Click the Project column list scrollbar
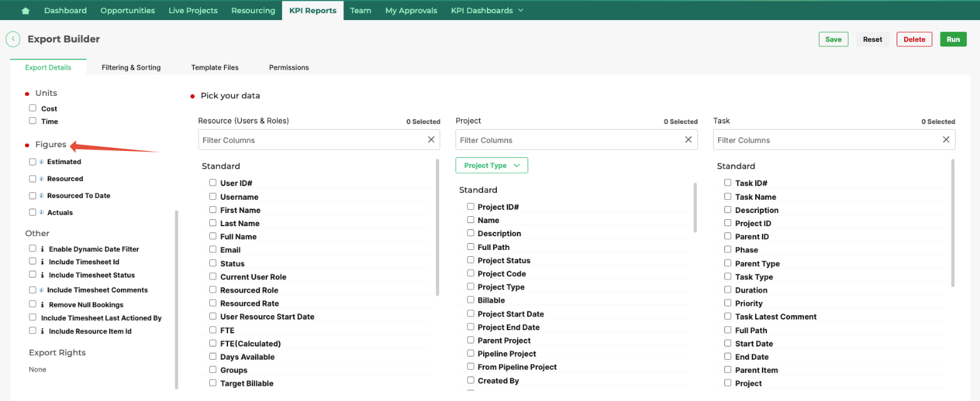Viewport: 980px width, 401px height. (x=694, y=207)
